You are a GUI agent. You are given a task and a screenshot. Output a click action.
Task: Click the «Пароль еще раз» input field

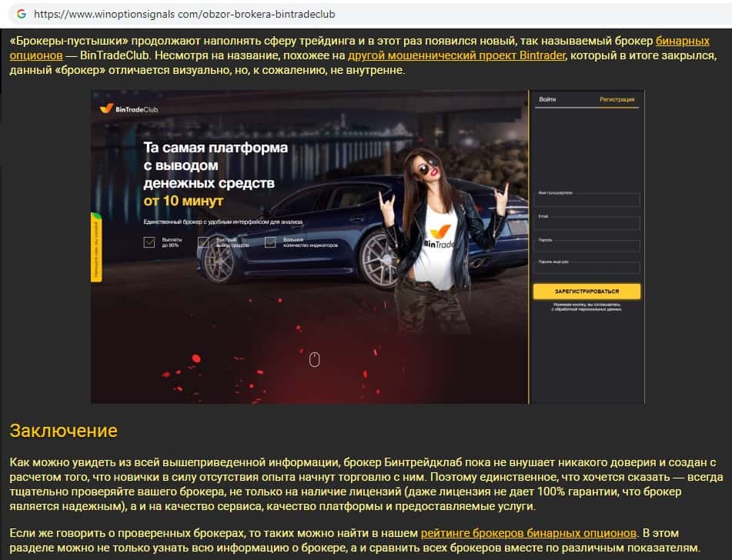pyautogui.click(x=587, y=268)
